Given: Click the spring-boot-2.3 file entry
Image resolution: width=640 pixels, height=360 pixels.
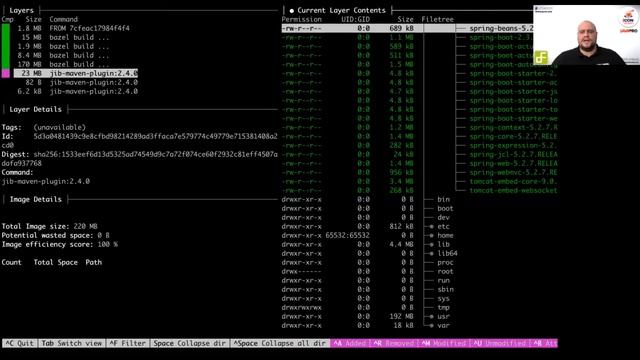Looking at the screenshot, I should coord(501,37).
